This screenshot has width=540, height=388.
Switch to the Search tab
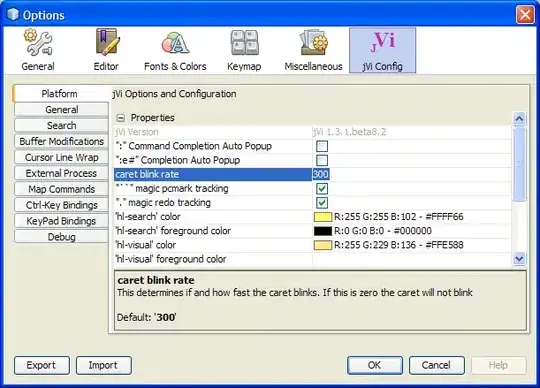tap(61, 125)
